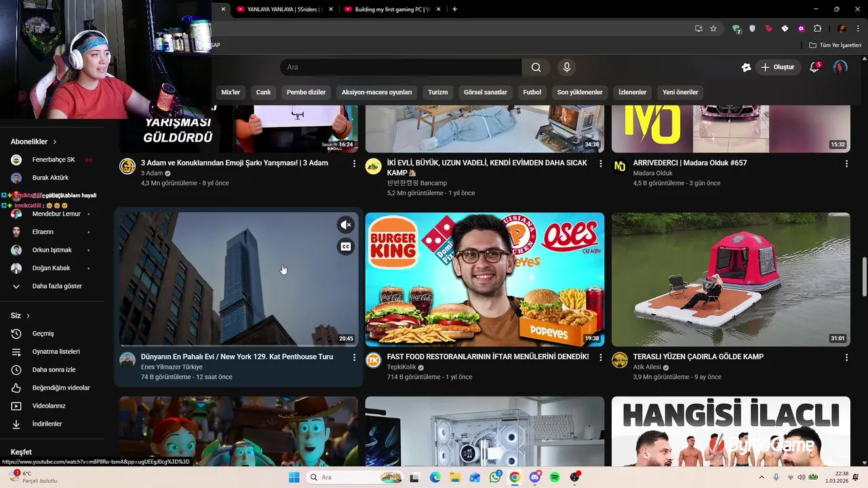The width and height of the screenshot is (868, 488).
Task: Toggle captions on penthouse video preview
Action: [x=346, y=247]
